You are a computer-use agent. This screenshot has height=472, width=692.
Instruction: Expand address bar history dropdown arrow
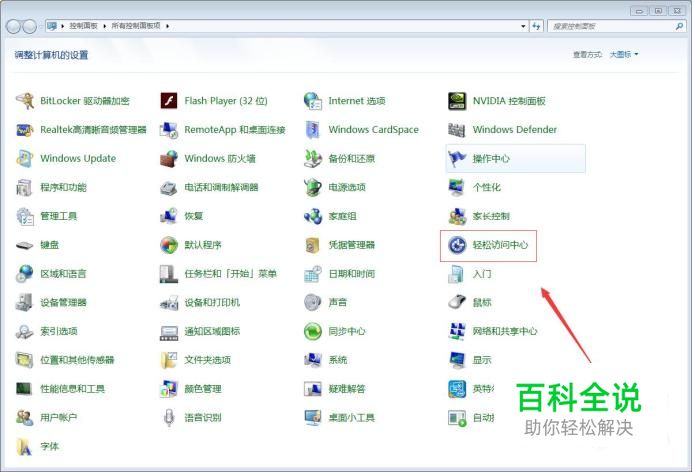523,26
